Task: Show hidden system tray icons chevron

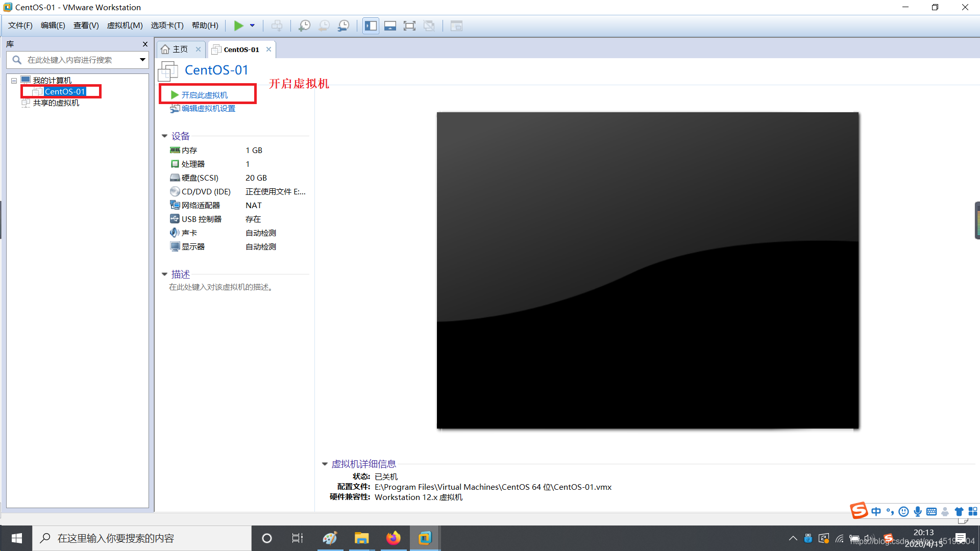Action: 793,538
